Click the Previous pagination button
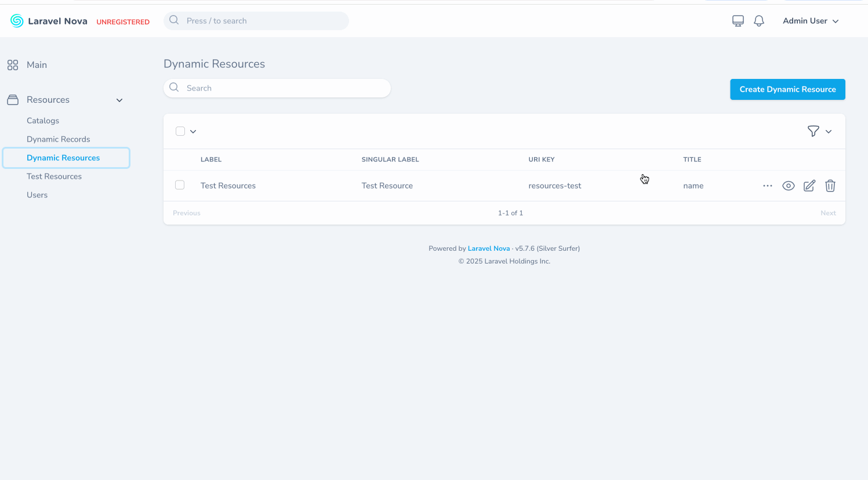 [x=187, y=213]
